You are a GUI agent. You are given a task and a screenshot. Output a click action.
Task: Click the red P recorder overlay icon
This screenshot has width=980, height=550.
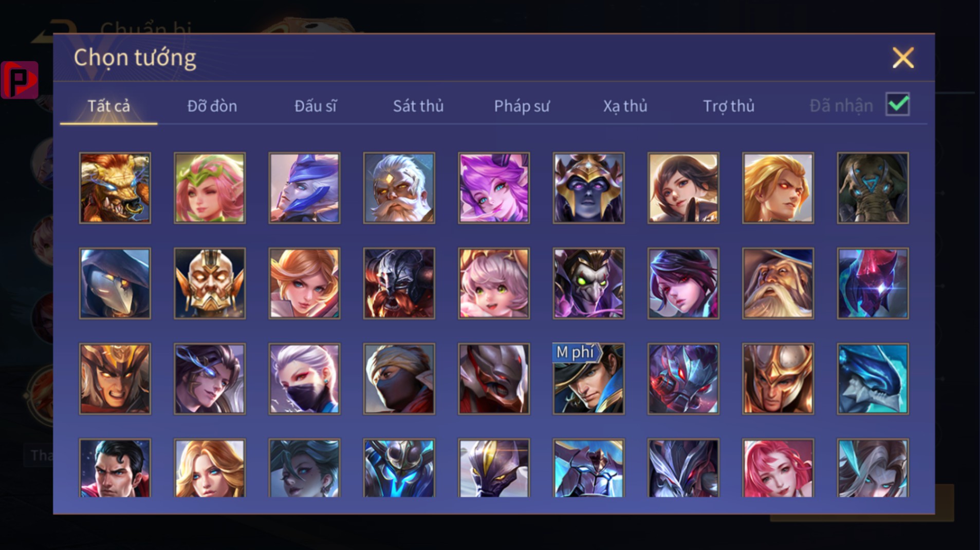pos(20,80)
